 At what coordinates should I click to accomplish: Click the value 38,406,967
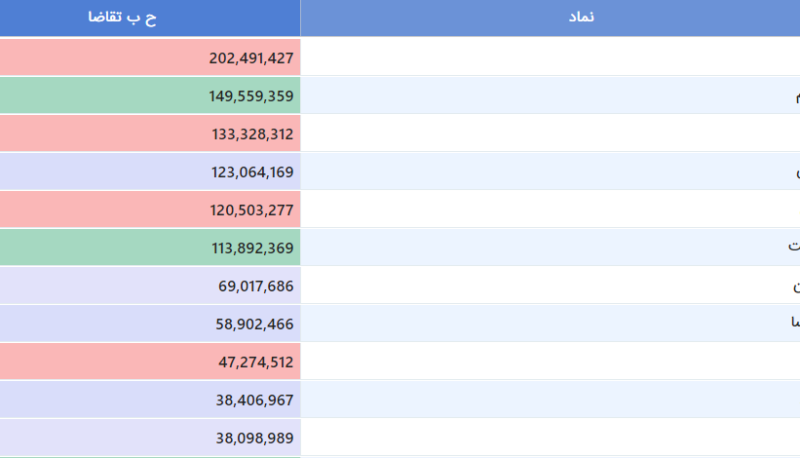coord(150,400)
